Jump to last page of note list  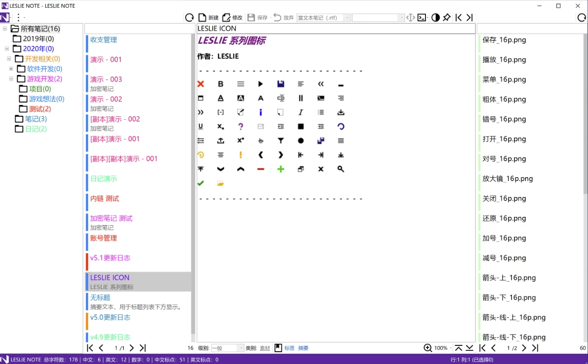pyautogui.click(x=143, y=348)
